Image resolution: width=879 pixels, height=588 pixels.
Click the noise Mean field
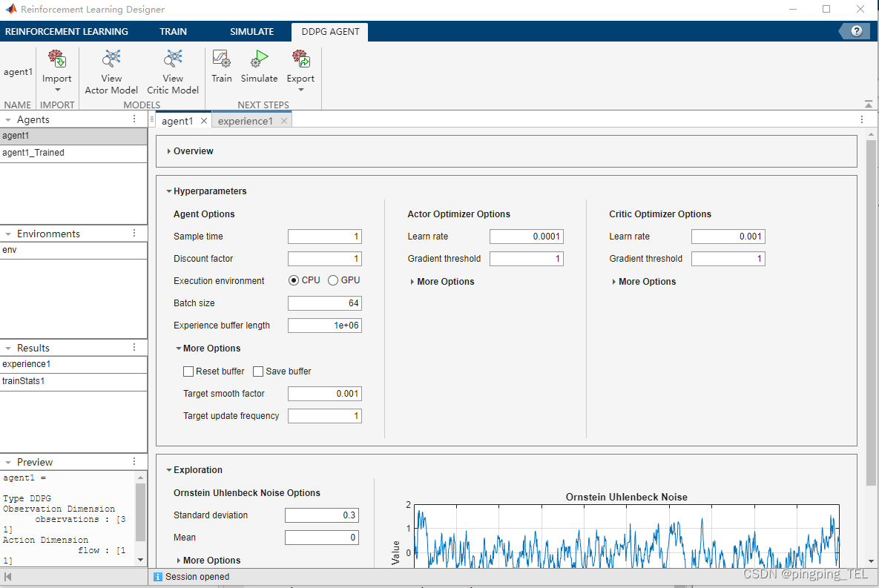(x=322, y=538)
